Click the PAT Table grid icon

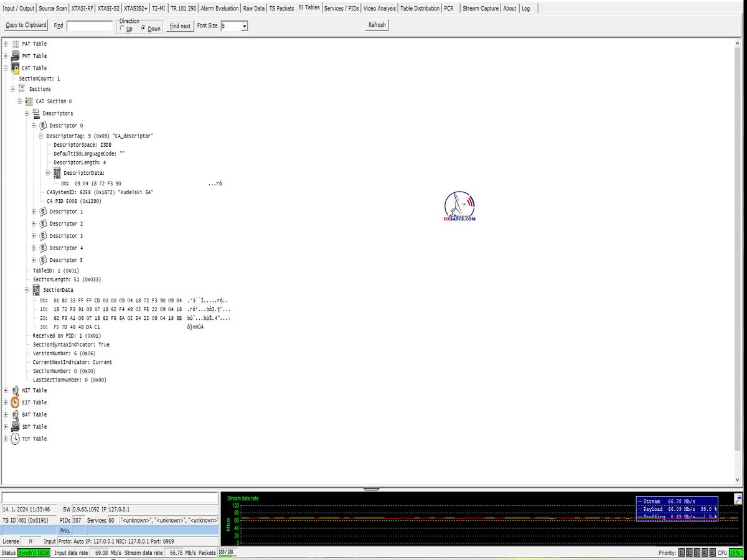pos(16,44)
